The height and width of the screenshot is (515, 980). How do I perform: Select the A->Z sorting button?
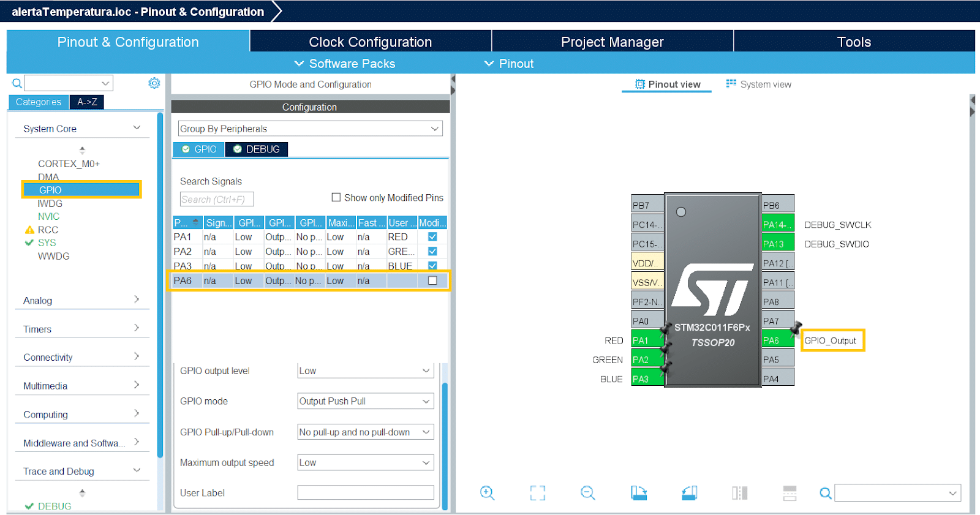(x=87, y=102)
